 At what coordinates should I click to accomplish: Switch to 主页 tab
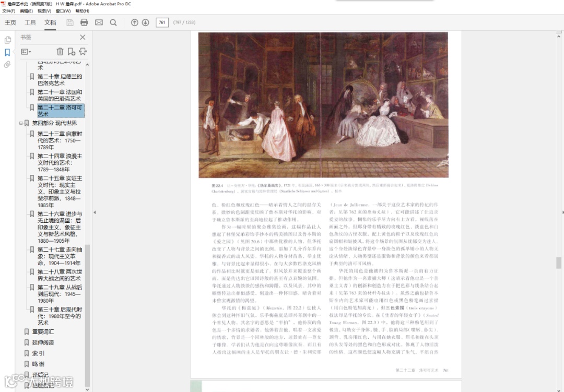pos(10,22)
